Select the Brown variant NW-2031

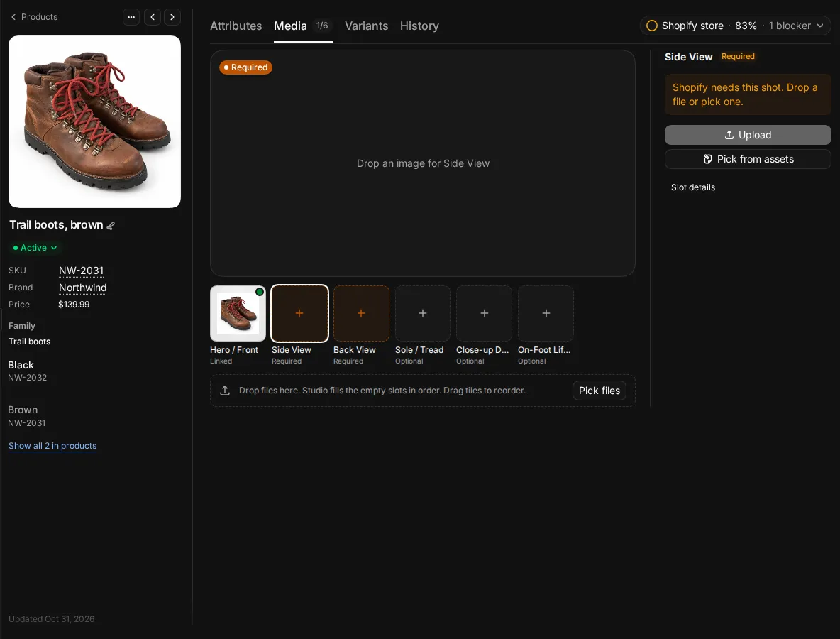27,416
